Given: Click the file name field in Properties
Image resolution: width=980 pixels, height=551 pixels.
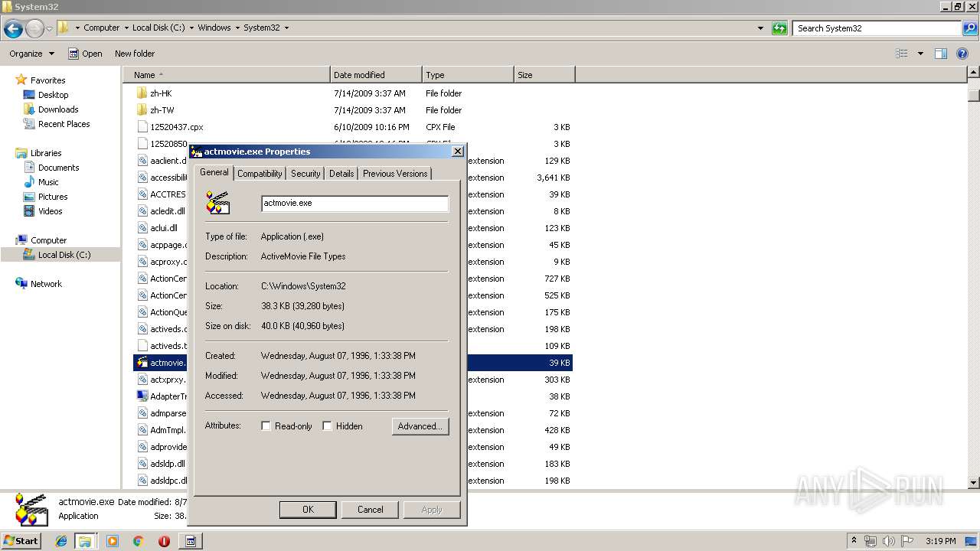Looking at the screenshot, I should point(354,203).
